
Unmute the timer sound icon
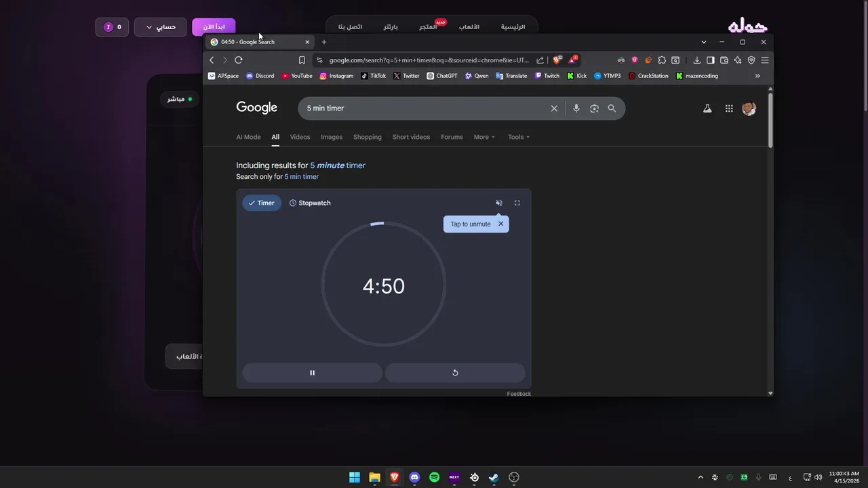(499, 203)
